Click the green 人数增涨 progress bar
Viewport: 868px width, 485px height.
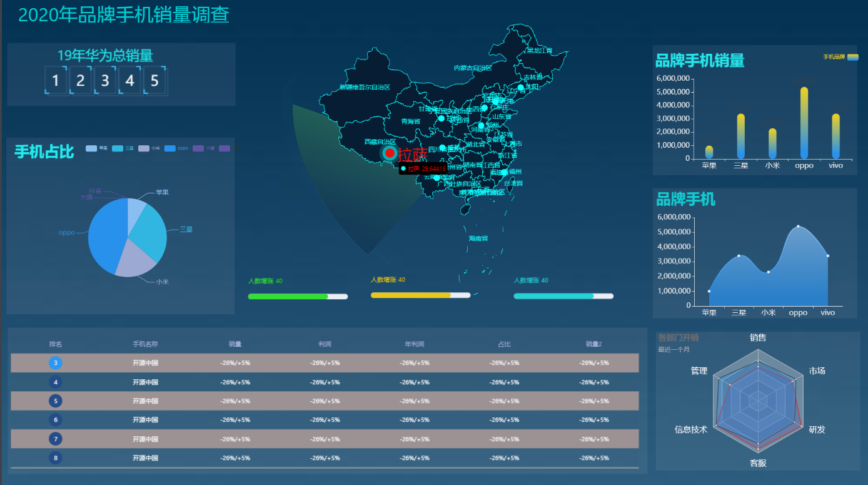coord(298,297)
